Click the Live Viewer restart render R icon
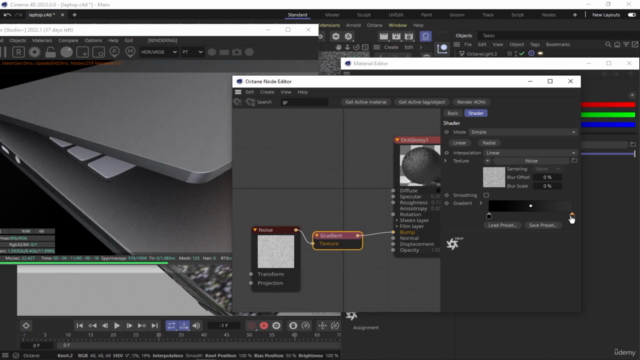The image size is (640, 360). pos(18,52)
